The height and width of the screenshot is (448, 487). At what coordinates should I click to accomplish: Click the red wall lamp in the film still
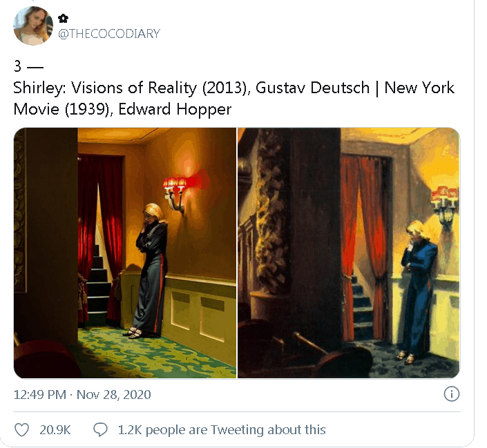[x=175, y=193]
